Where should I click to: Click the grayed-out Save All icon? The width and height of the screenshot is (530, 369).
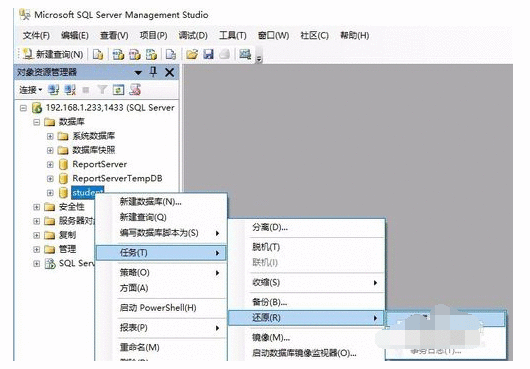[x=224, y=54]
